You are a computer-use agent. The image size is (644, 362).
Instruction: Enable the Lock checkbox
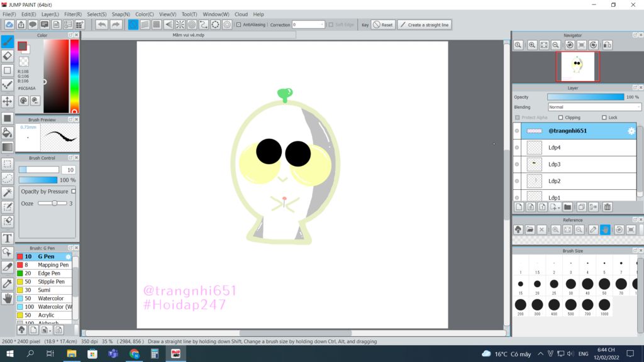(x=604, y=118)
